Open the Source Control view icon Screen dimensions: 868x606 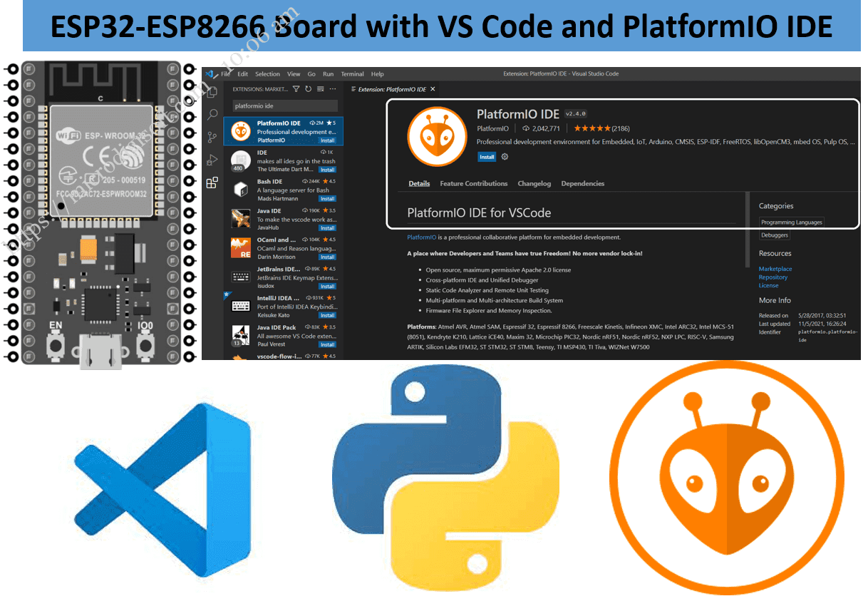[x=212, y=137]
